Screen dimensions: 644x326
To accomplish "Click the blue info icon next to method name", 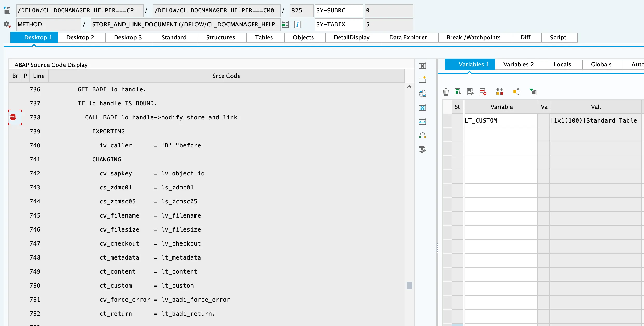I will tap(297, 24).
